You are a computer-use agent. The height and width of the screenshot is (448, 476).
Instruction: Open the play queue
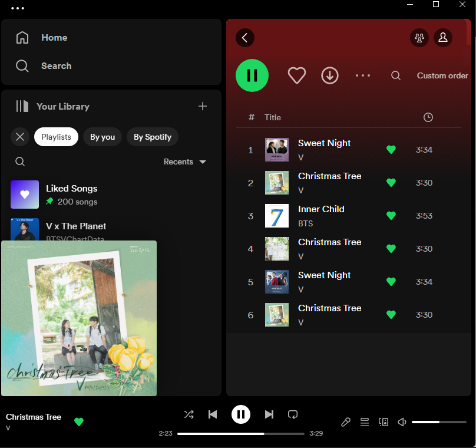[365, 422]
